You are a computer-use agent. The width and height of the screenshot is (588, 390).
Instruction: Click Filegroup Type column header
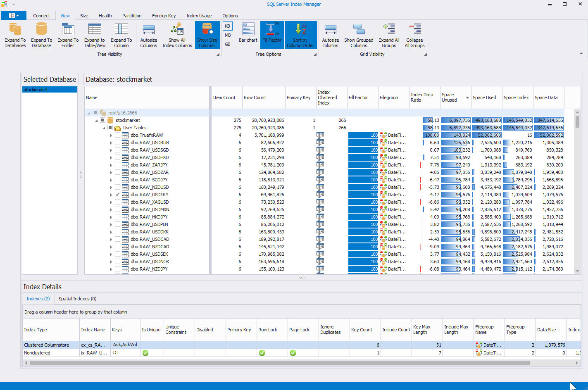click(520, 330)
